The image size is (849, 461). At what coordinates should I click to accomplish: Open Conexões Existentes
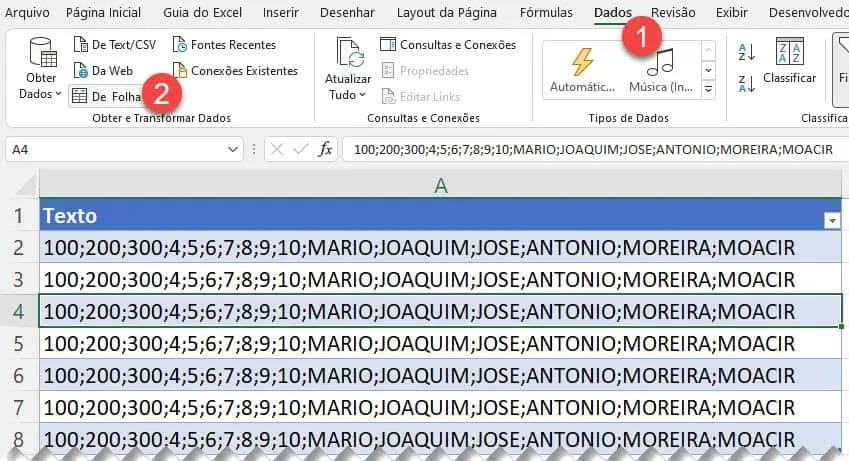click(x=235, y=71)
